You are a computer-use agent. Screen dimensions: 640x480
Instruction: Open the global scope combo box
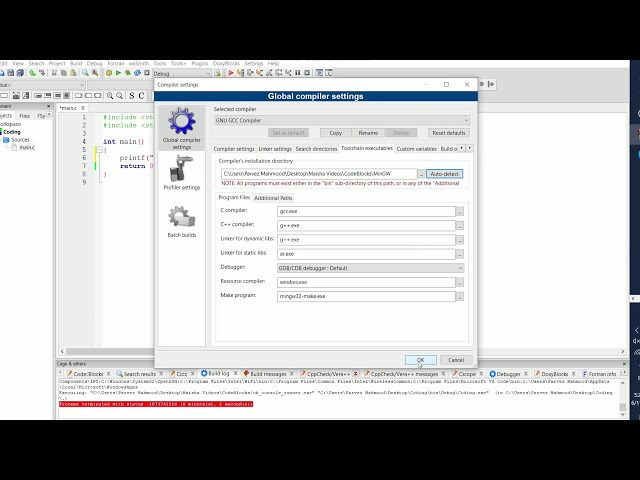[42, 85]
